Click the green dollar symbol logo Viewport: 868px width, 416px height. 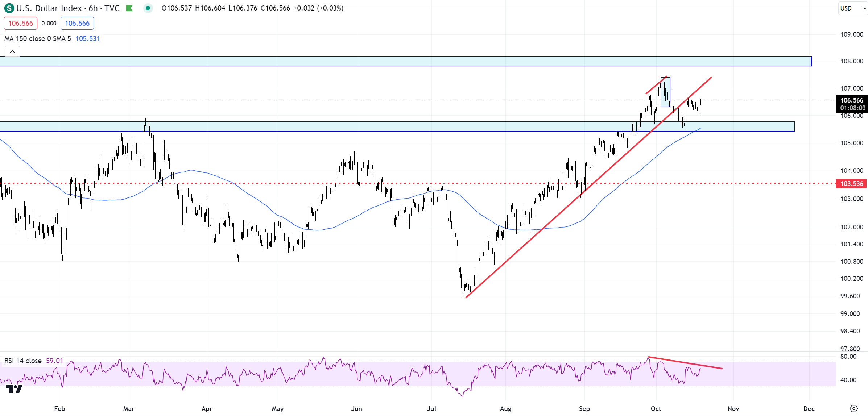coord(9,8)
